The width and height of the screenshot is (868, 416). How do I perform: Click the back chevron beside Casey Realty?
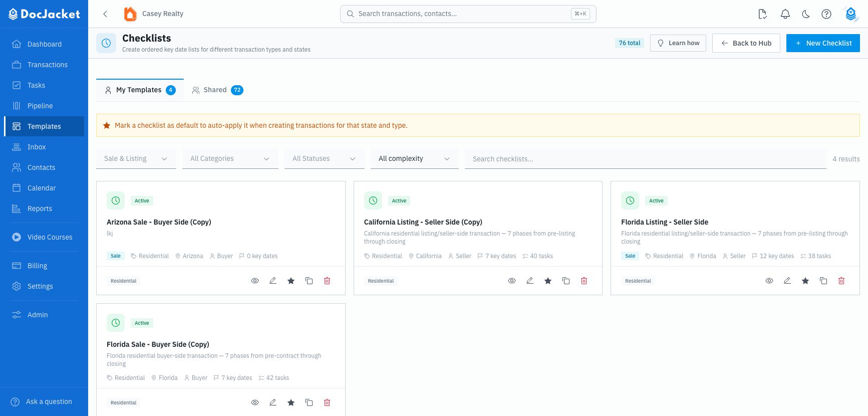click(105, 14)
